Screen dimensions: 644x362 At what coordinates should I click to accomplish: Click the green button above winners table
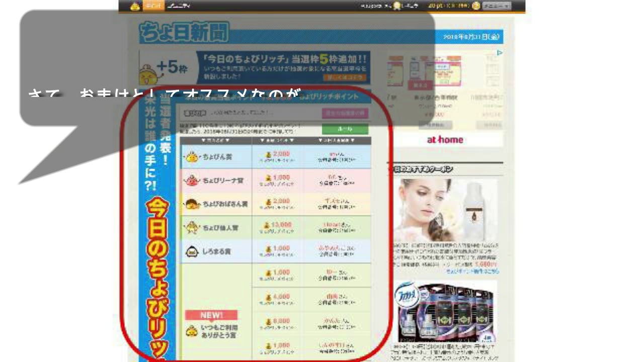click(x=345, y=129)
